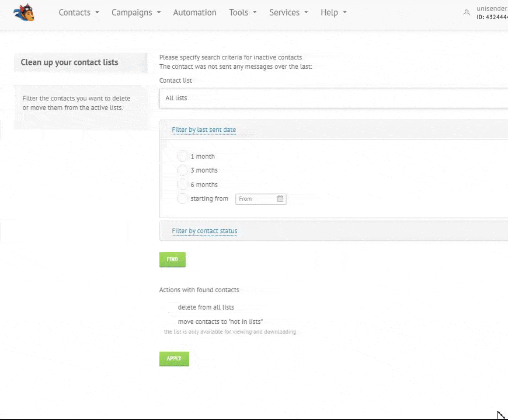This screenshot has height=420, width=508.
Task: Open the calendar icon in the From field
Action: (x=280, y=198)
